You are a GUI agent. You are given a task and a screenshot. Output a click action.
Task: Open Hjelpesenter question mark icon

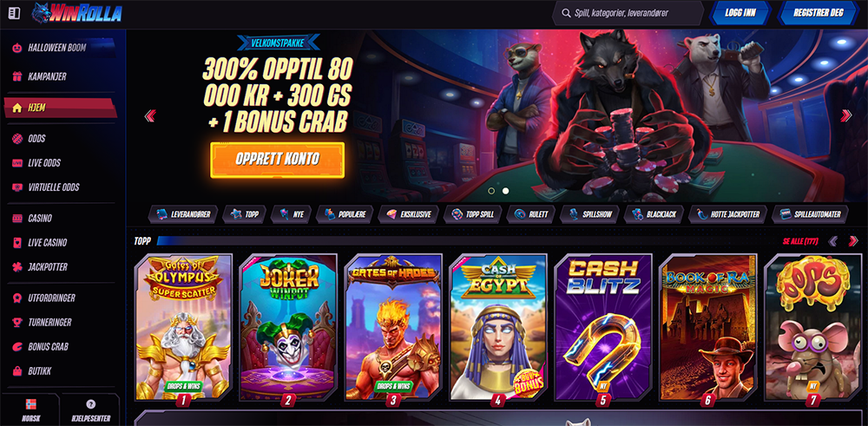tap(91, 410)
